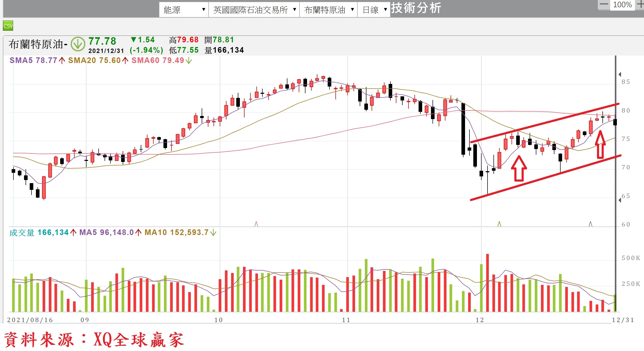Click the 2021/08/16 start date label
Screen dimensions: 644x351
click(30, 320)
